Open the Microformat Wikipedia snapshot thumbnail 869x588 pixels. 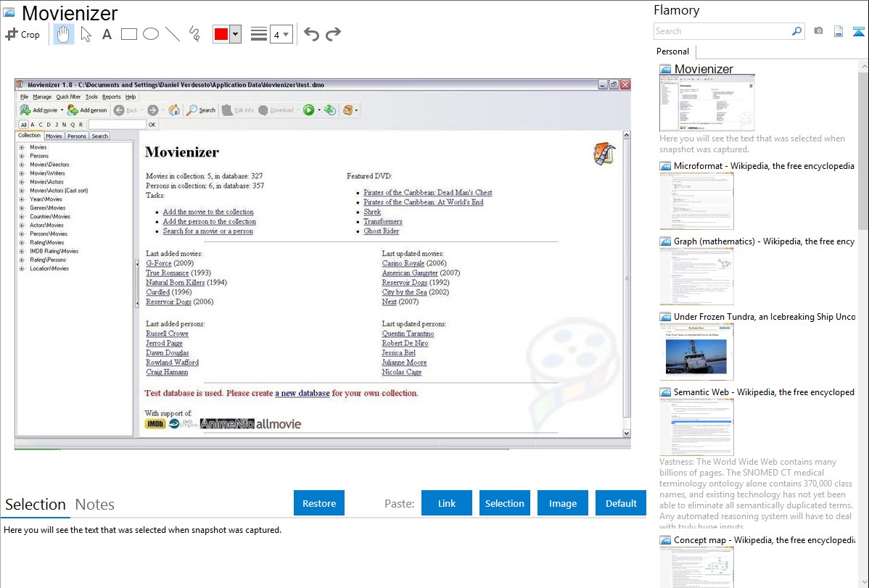click(696, 201)
